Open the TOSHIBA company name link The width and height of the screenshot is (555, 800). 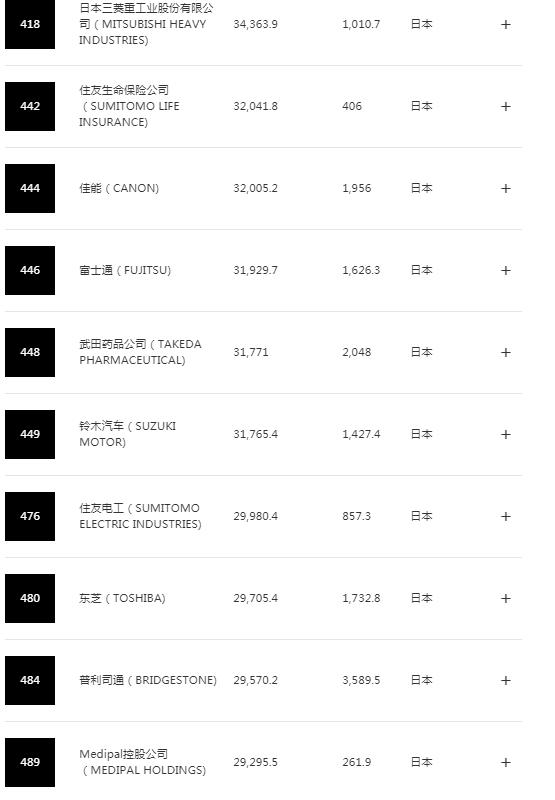tap(122, 598)
